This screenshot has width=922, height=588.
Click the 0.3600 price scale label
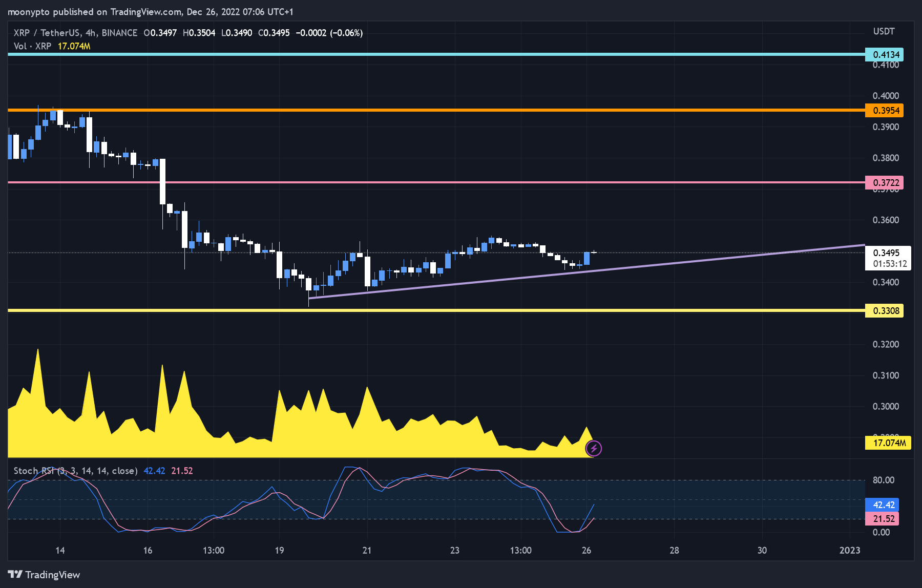point(886,220)
